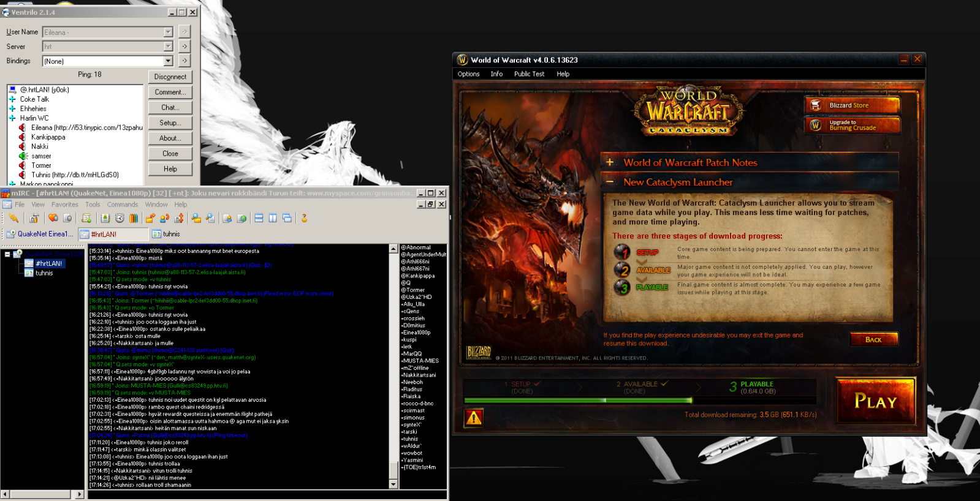The image size is (980, 501).
Task: Open the mIRC Channels list toolbar icon
Action: [67, 218]
